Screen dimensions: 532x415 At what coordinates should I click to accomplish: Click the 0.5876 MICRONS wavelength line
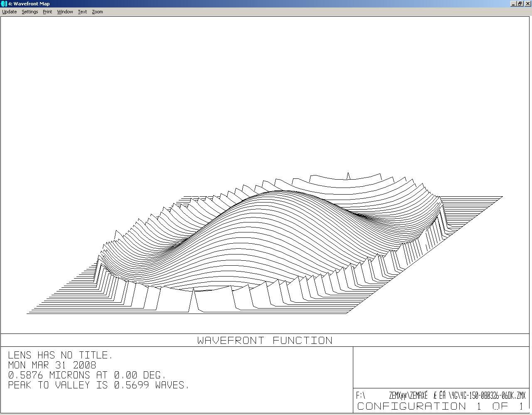point(87,375)
